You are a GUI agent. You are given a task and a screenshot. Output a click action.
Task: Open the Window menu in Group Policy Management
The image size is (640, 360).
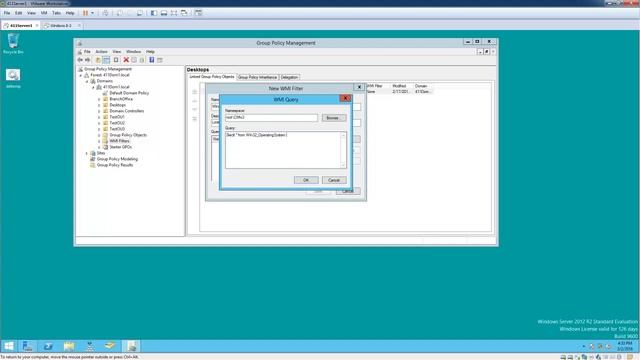(x=133, y=52)
